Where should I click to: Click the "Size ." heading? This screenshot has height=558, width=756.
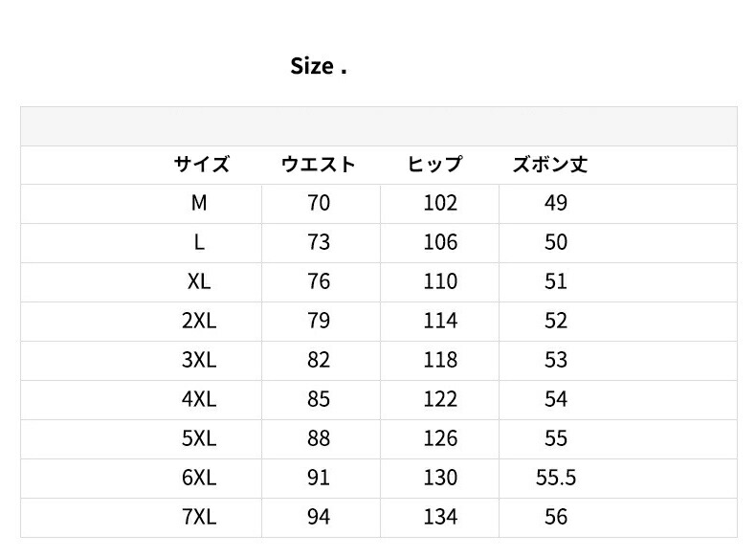click(318, 67)
